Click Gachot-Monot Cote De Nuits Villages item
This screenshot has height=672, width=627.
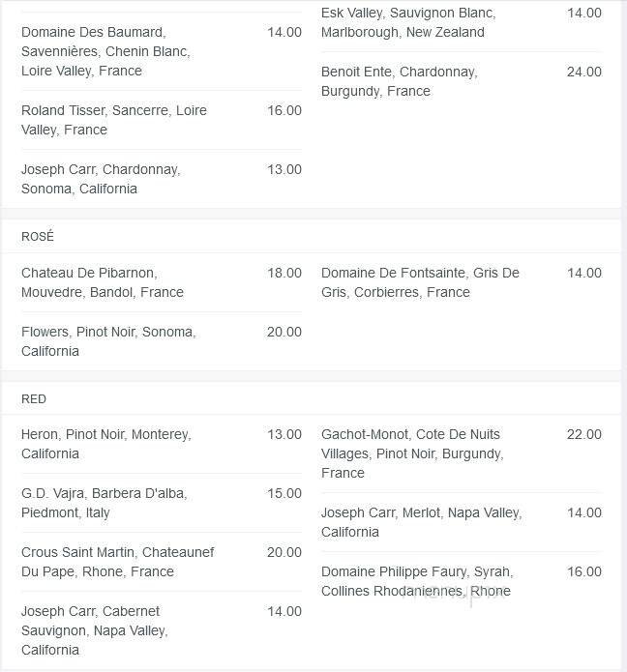pyautogui.click(x=413, y=453)
